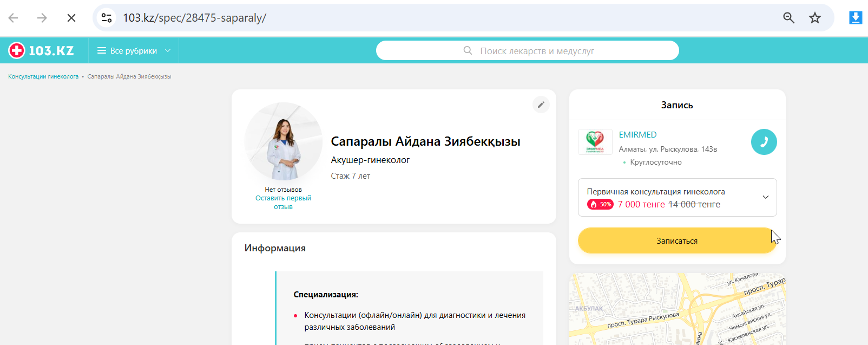Open Консультации гинеколога breadcrumb link
868x345 pixels.
pos(43,76)
